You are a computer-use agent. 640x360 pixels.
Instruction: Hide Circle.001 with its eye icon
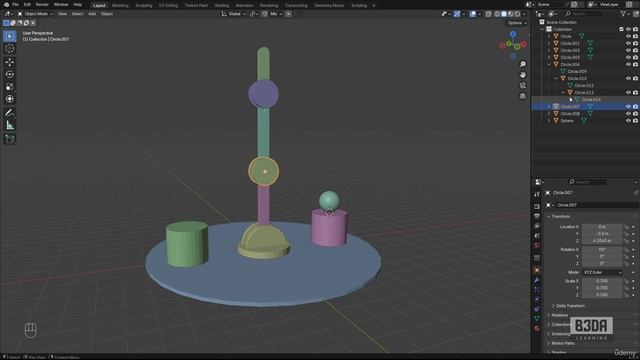pos(629,43)
